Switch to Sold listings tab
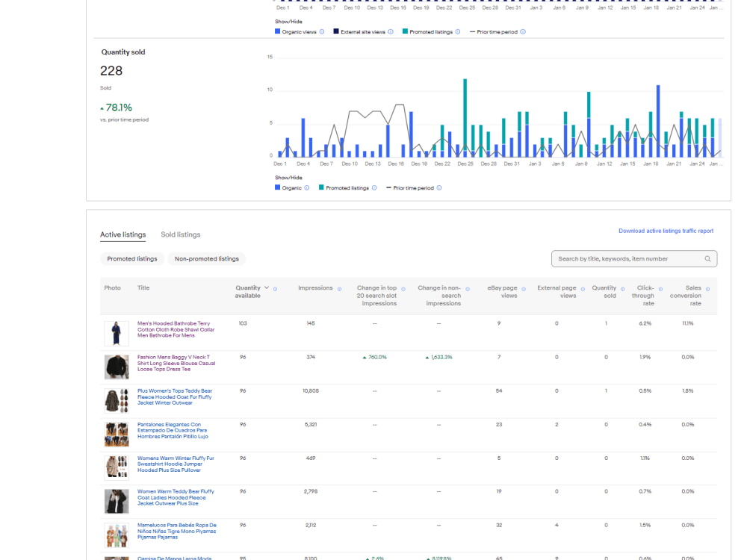747x560 pixels. (181, 234)
